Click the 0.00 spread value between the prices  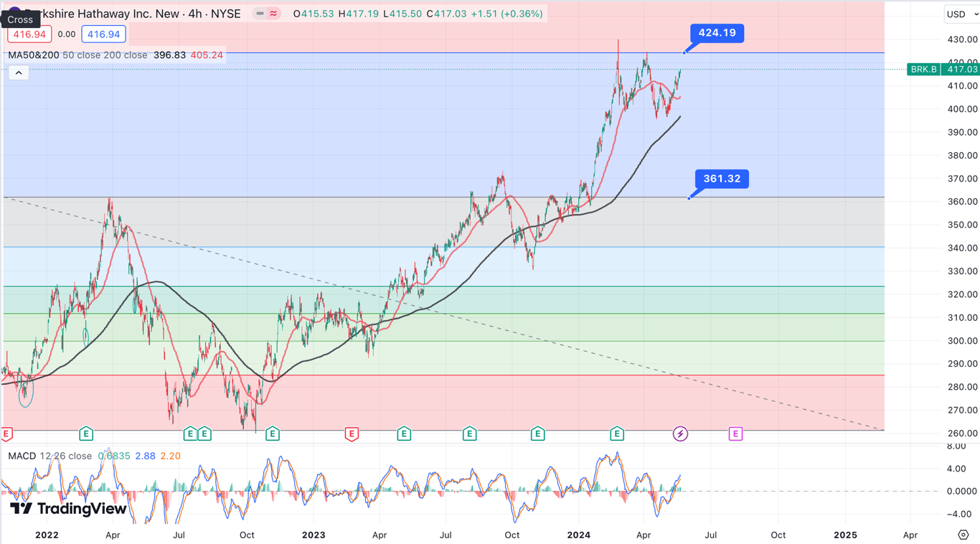67,34
